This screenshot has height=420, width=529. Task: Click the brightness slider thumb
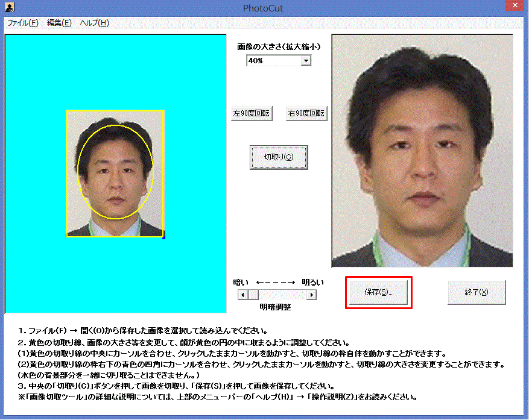point(253,295)
